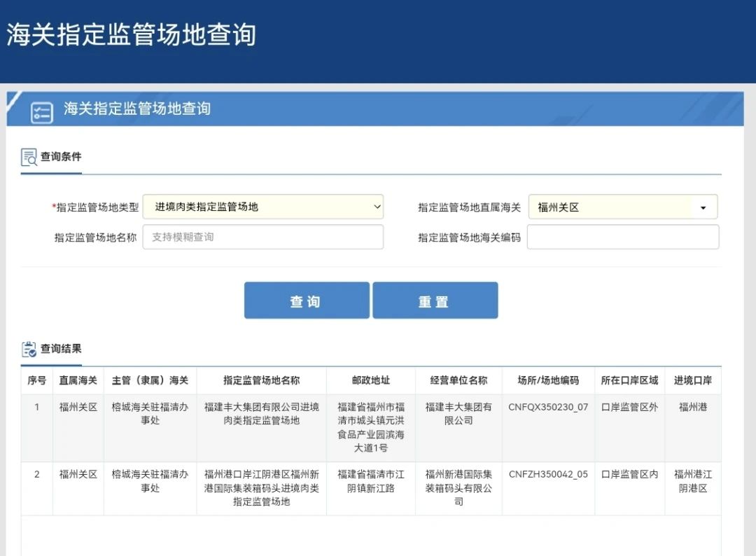This screenshot has width=756, height=556.
Task: Click 福州新港国际集装箱码头有限公司 operator cell
Action: click(x=458, y=487)
